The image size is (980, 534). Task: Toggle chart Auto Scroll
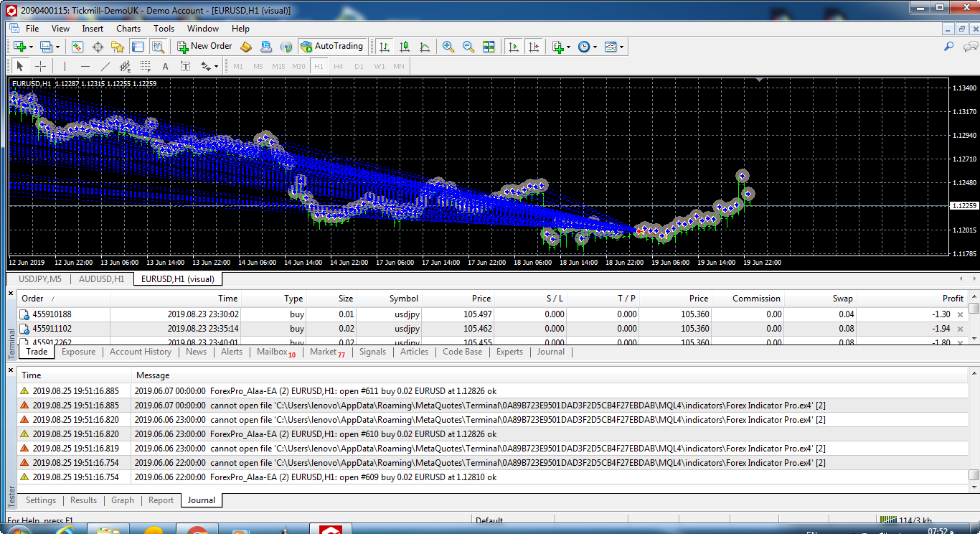(x=513, y=47)
